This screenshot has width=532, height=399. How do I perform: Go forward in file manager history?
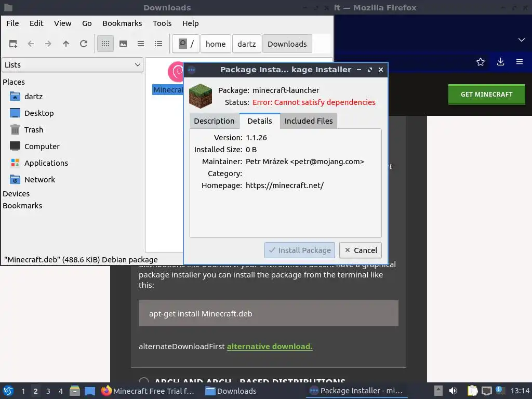[48, 44]
